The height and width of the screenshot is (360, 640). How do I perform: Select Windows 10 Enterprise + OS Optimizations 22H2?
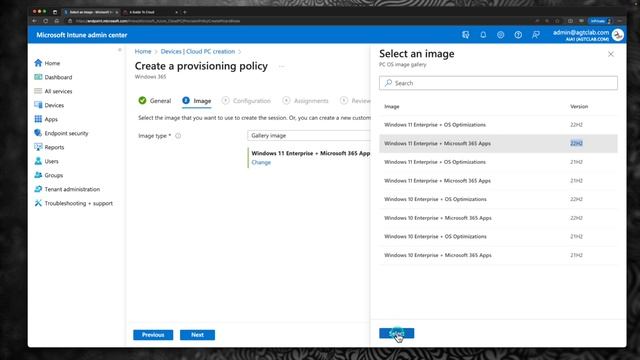[x=498, y=199]
